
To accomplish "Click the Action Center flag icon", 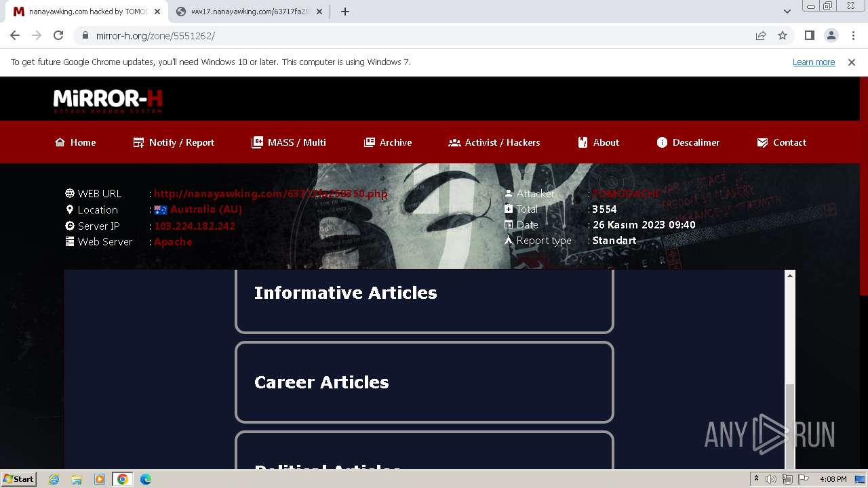I will [x=804, y=479].
